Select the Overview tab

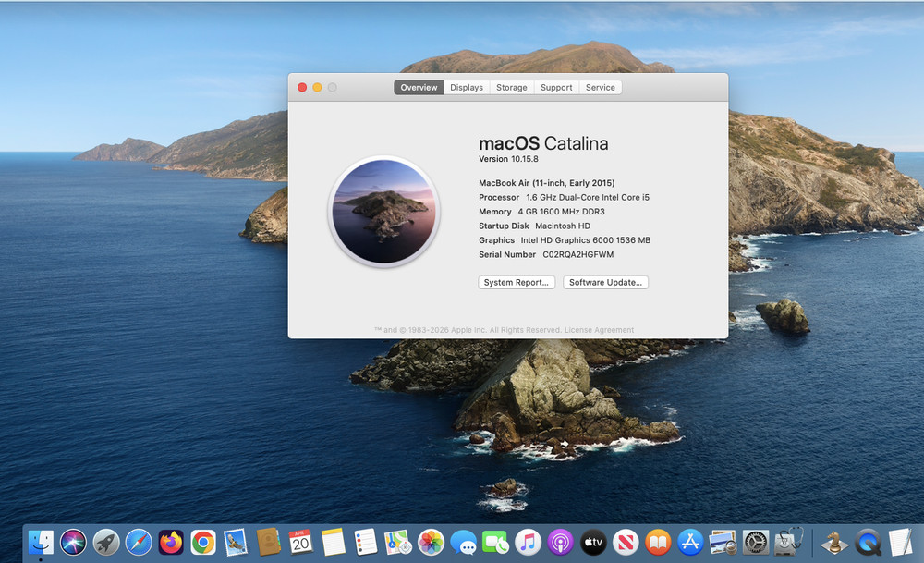419,87
